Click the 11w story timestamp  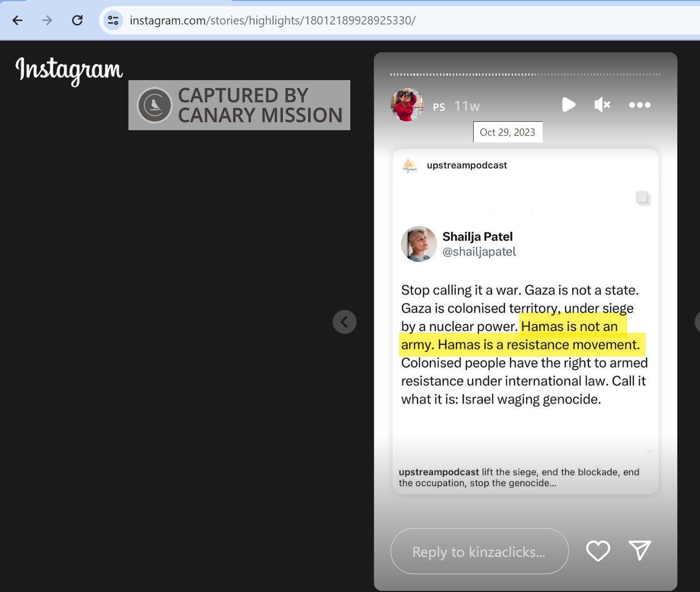pyautogui.click(x=466, y=106)
